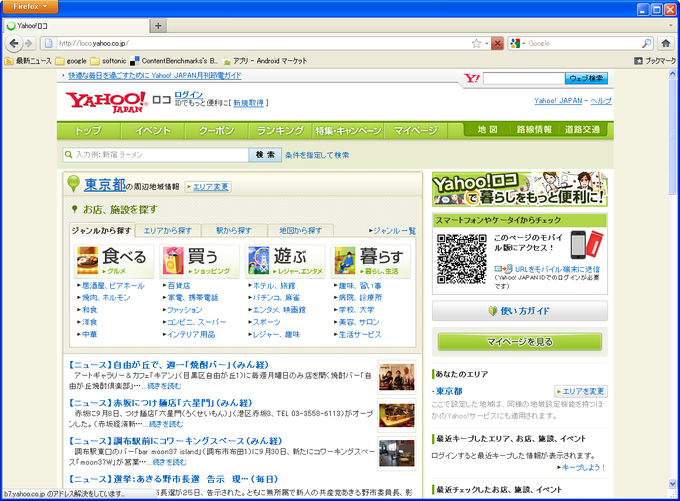This screenshot has height=501, width=680.
Task: Click the 遊ぶ leisure category image
Action: pos(258,260)
